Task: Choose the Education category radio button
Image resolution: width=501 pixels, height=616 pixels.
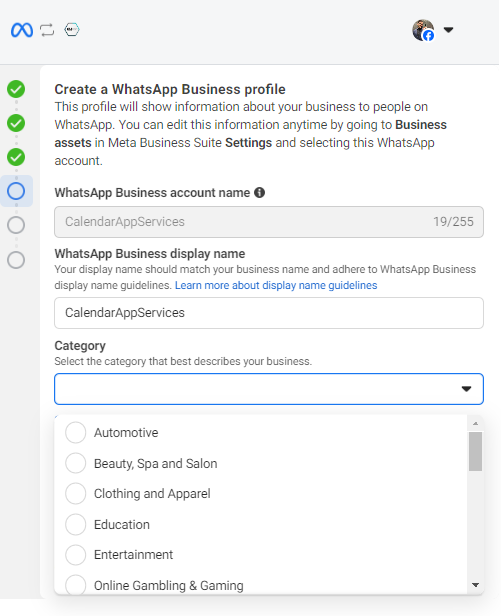Action: click(x=75, y=524)
